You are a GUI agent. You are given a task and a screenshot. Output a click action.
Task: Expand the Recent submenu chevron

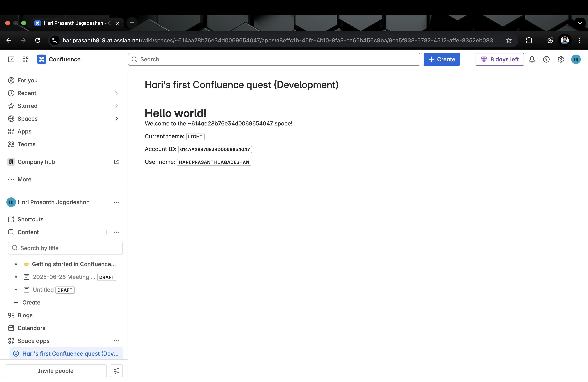(117, 93)
